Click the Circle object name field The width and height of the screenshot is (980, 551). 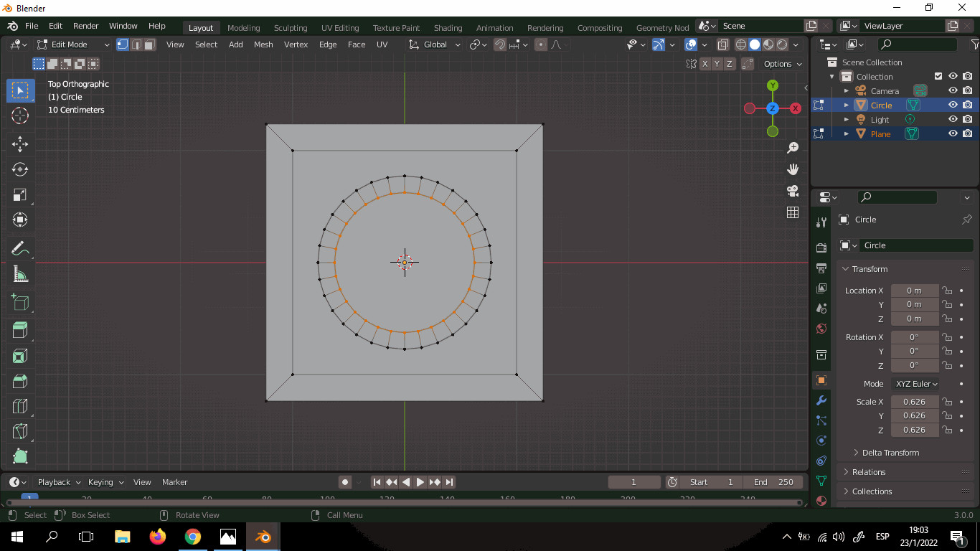[916, 245]
